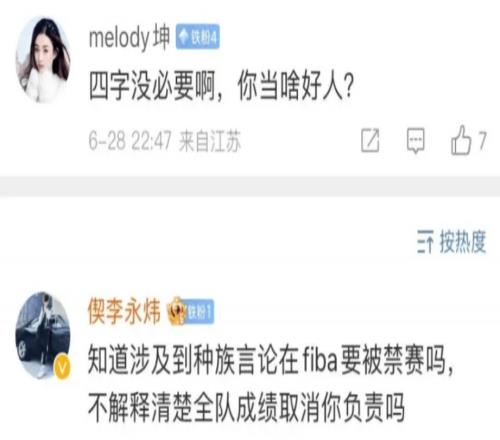Screen dimensions: 500x440
Task: Open melody坤's profile avatar
Action: point(43,60)
